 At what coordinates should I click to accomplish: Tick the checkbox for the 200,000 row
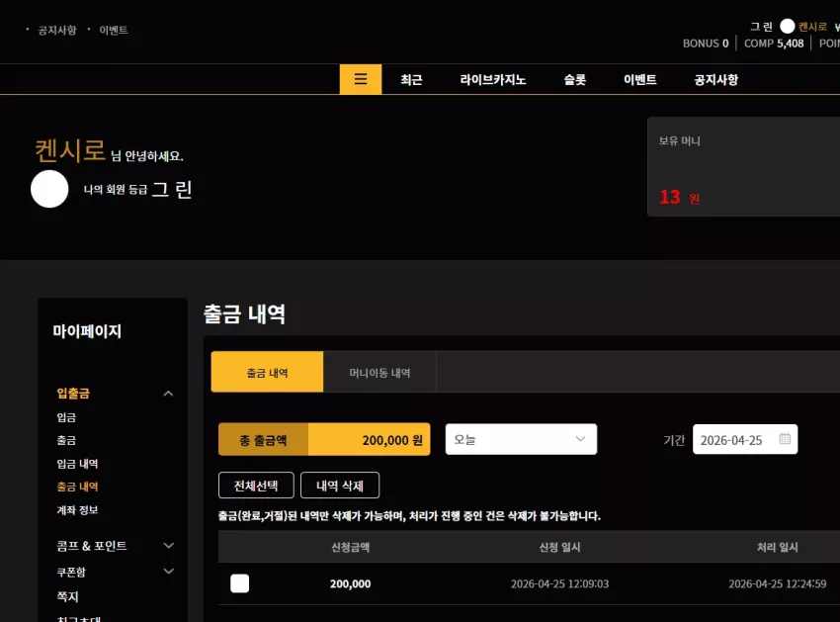click(x=239, y=582)
